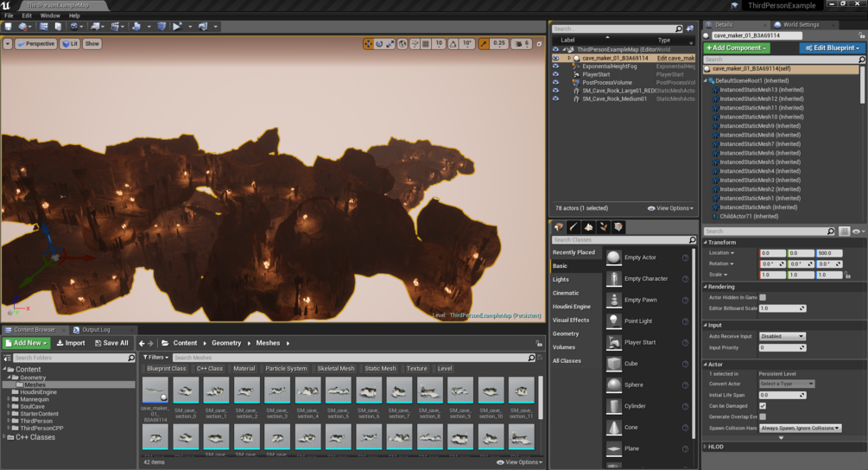
Task: Toggle the Can be Damaged checkbox
Action: coord(763,406)
